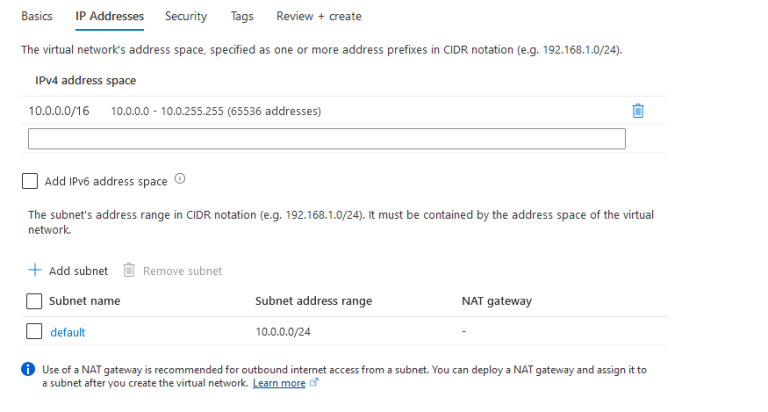The width and height of the screenshot is (768, 412).
Task: Check the default subnet row checkbox
Action: pos(34,332)
